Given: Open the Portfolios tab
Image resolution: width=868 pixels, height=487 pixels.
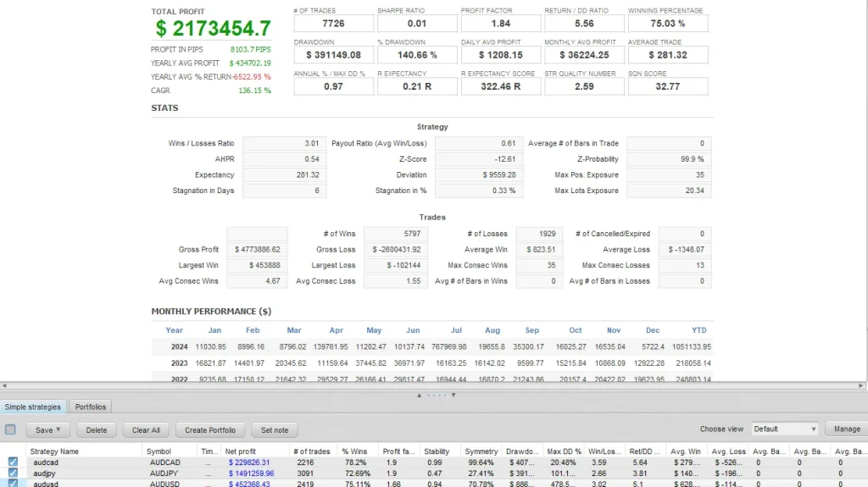Looking at the screenshot, I should (89, 407).
